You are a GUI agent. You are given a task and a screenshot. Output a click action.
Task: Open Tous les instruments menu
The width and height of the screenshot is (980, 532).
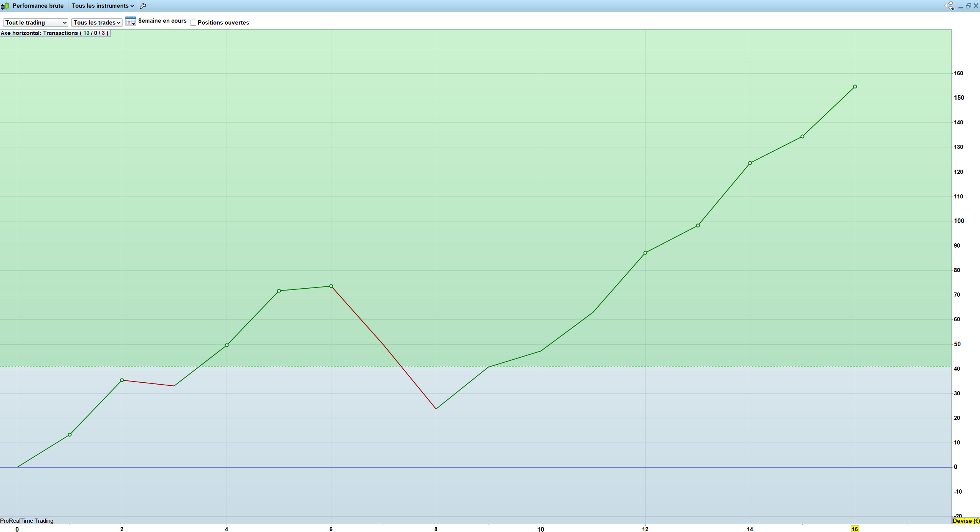click(x=103, y=6)
